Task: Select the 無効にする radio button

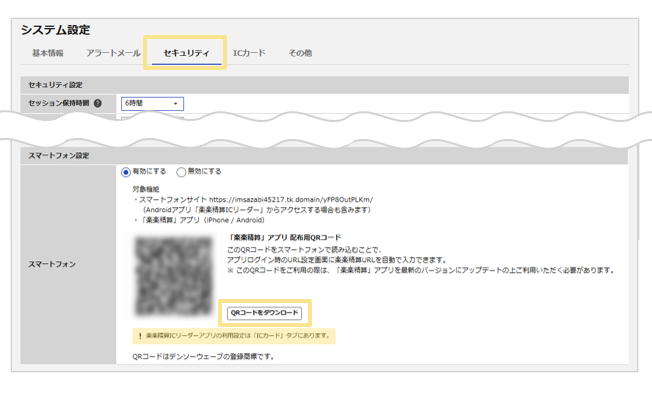Action: click(x=181, y=172)
